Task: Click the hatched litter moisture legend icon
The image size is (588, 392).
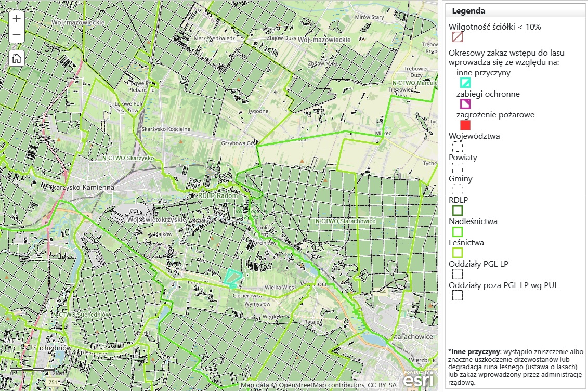Action: 458,37
